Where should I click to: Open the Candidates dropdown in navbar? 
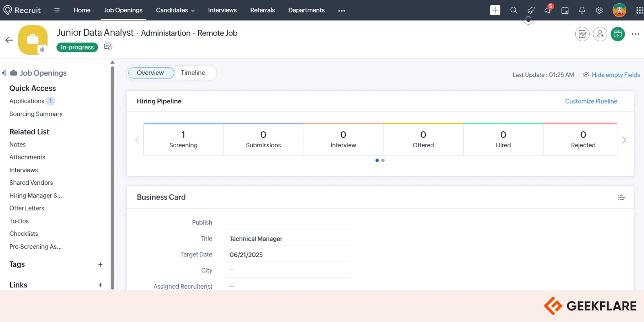175,10
